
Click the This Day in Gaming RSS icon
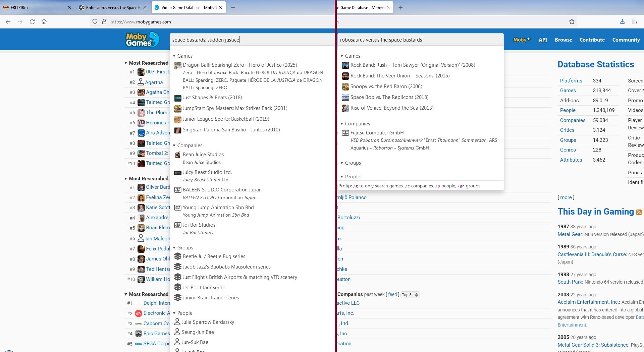(x=639, y=212)
